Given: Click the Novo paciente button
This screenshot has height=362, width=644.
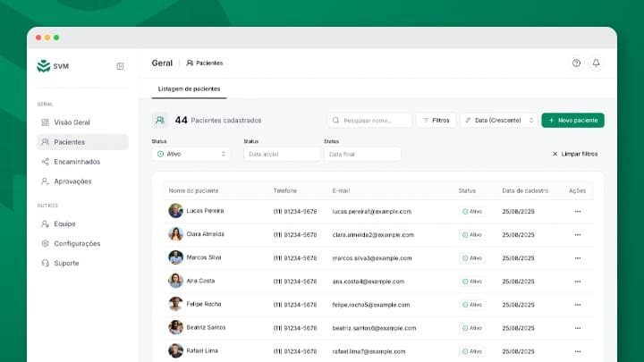Looking at the screenshot, I should pos(572,120).
